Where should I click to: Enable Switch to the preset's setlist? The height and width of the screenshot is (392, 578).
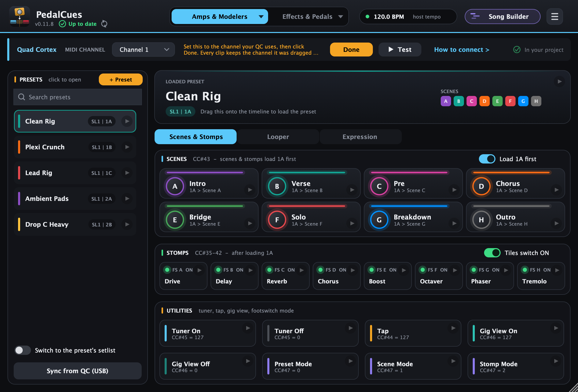click(23, 350)
